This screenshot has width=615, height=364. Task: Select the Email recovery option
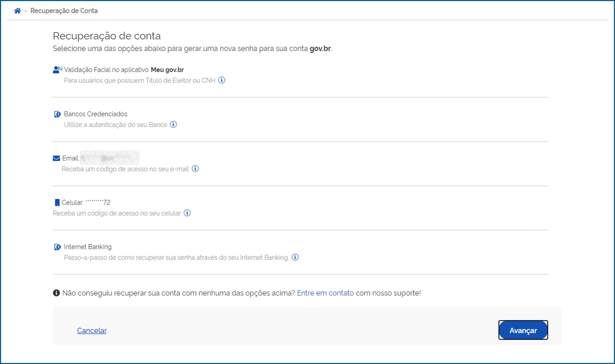[x=70, y=158]
